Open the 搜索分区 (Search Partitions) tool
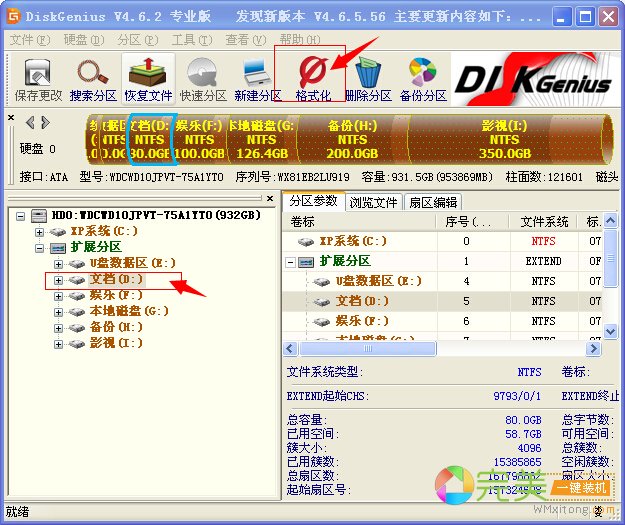 pyautogui.click(x=93, y=79)
